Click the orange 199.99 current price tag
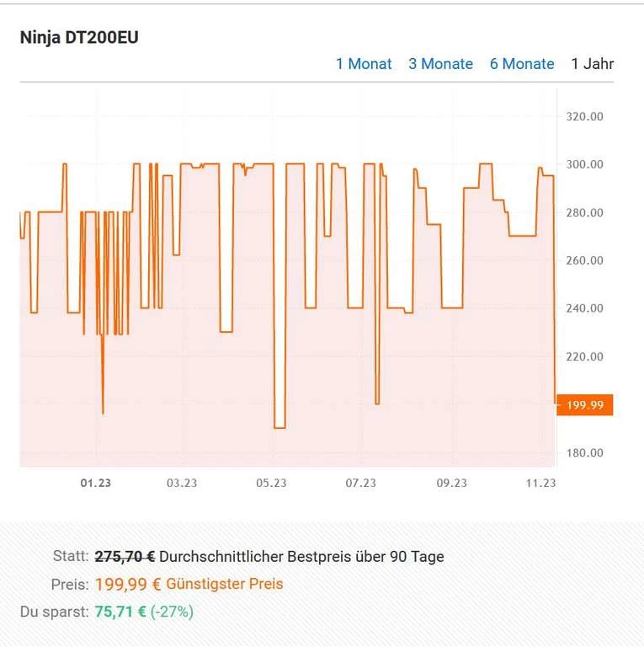The width and height of the screenshot is (644, 647). (585, 405)
